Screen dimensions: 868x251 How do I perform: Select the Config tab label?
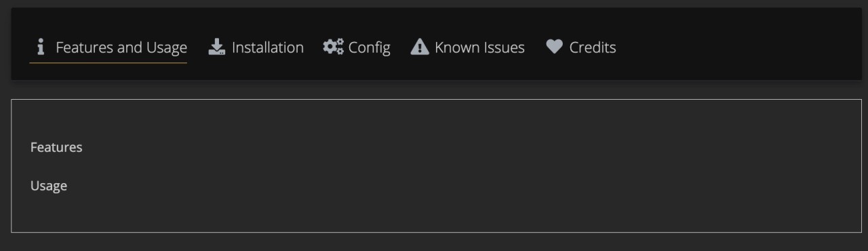[x=369, y=47]
